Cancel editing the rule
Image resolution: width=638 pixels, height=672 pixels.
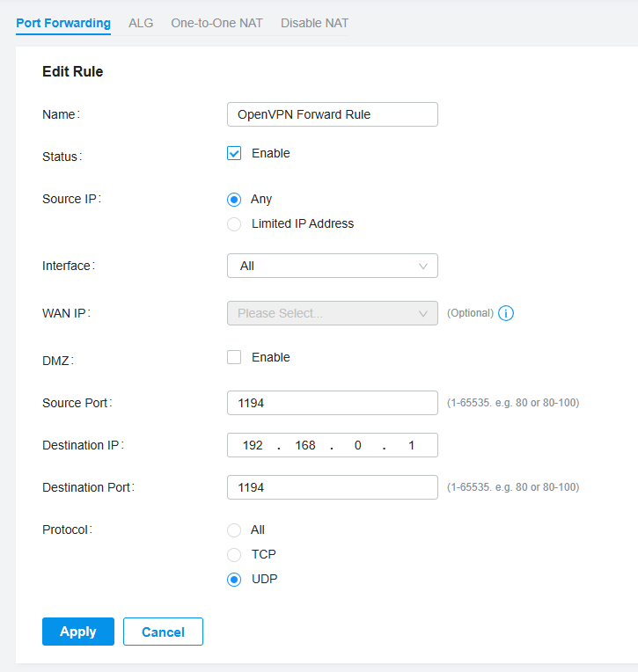(163, 632)
